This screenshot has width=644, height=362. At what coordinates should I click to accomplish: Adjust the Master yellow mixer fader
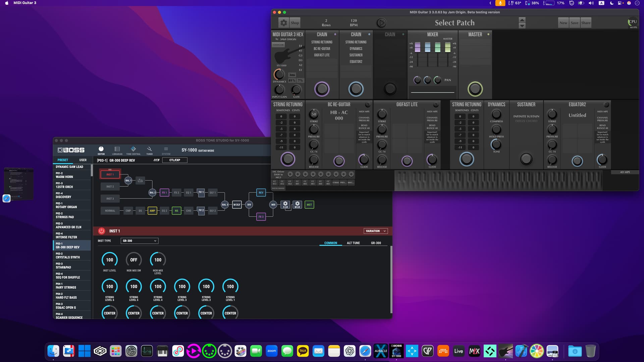pyautogui.click(x=448, y=47)
